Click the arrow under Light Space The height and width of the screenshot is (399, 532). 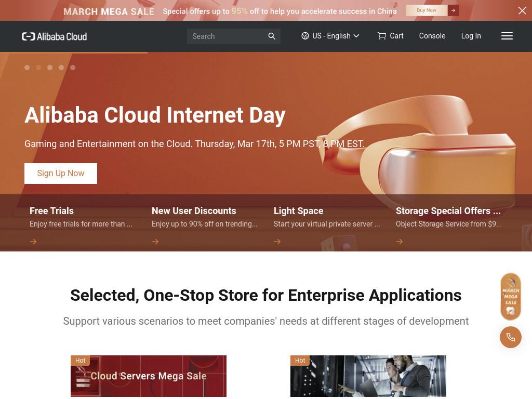277,242
